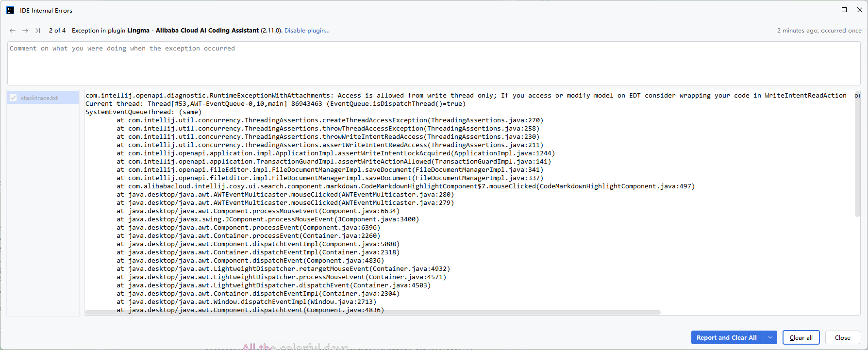Go to the previous error
The image size is (868, 350).
13,31
